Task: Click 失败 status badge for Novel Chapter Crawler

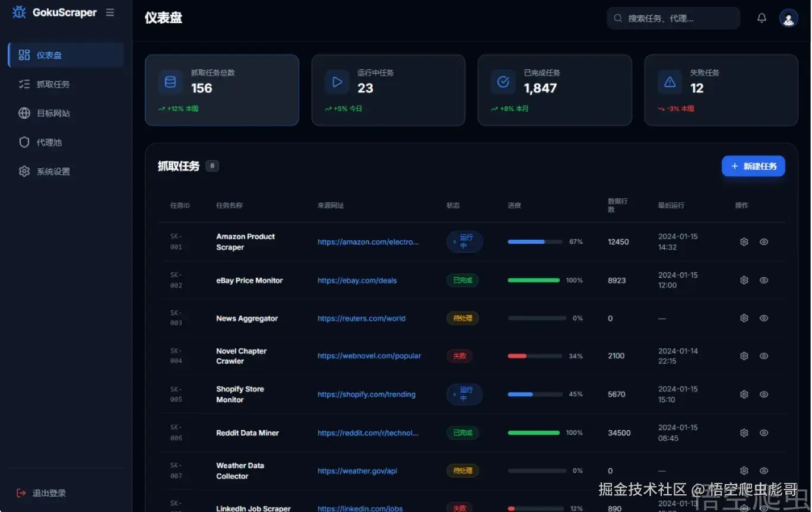Action: pyautogui.click(x=459, y=356)
